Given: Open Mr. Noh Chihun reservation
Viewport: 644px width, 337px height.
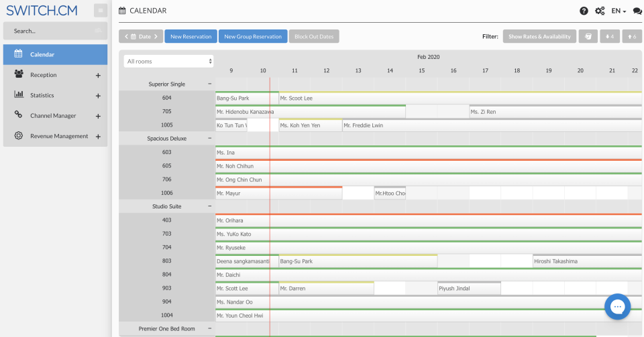Looking at the screenshot, I should [x=429, y=165].
